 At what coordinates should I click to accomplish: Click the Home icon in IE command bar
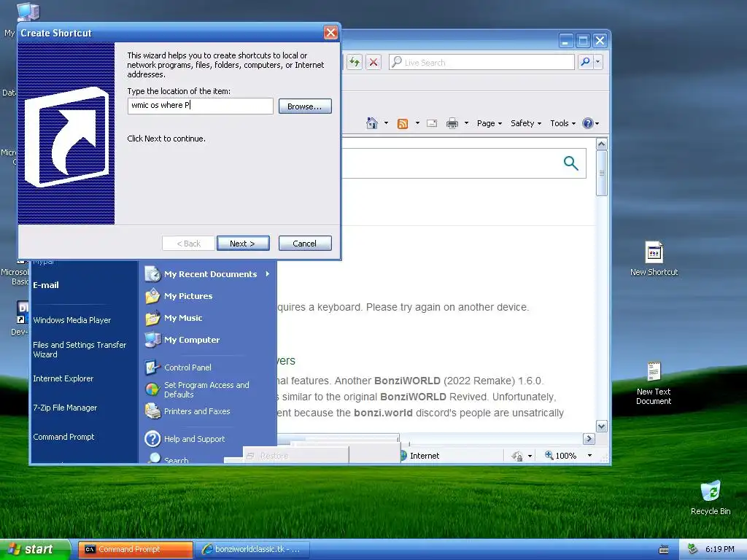coord(372,123)
